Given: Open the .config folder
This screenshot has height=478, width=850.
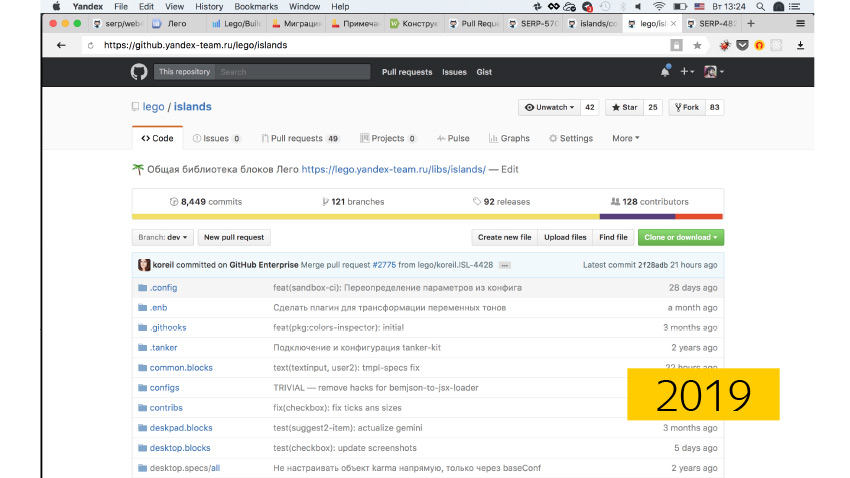Looking at the screenshot, I should tap(163, 288).
